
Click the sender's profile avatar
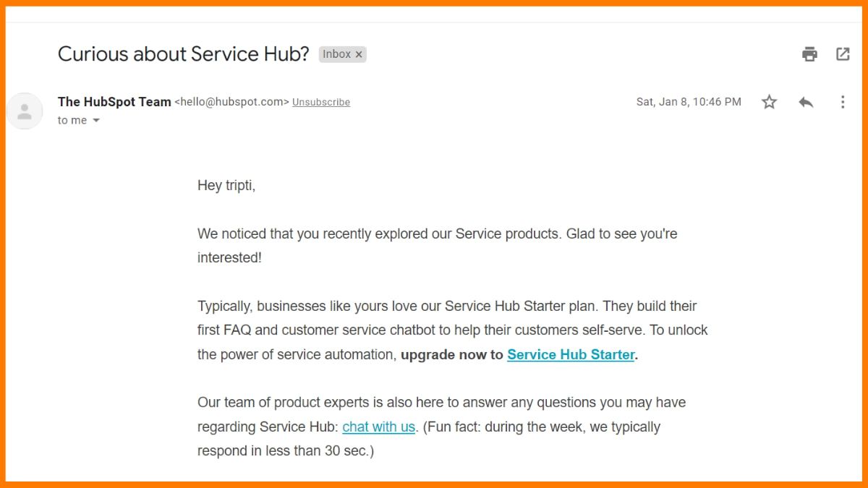pos(25,111)
